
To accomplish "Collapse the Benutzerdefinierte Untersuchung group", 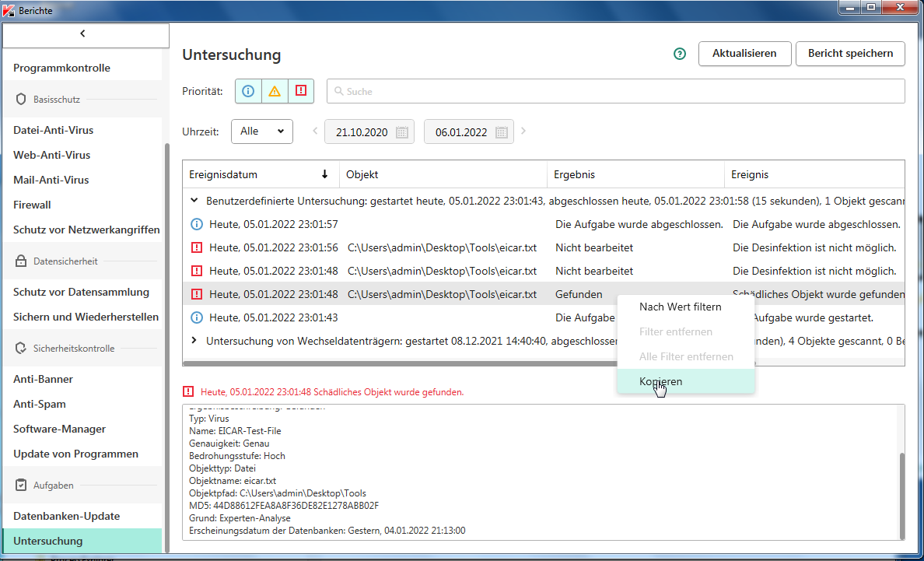I will [194, 200].
